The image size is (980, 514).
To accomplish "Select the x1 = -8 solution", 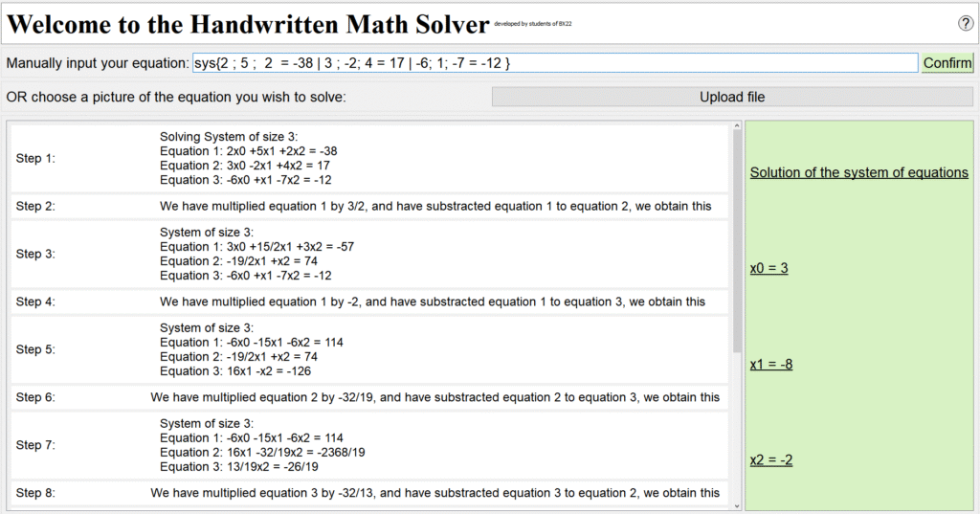I will pyautogui.click(x=771, y=365).
